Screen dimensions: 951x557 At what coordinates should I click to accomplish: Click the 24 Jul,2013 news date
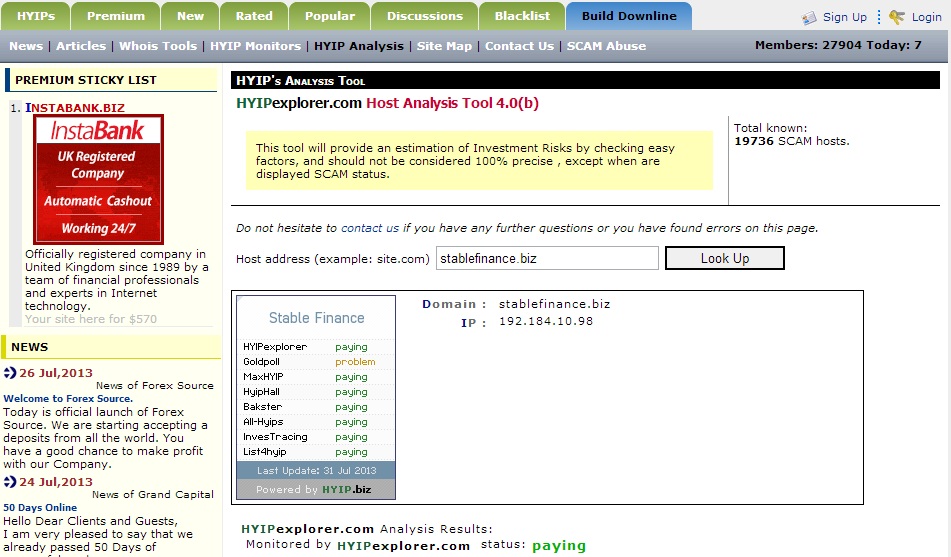coord(56,482)
